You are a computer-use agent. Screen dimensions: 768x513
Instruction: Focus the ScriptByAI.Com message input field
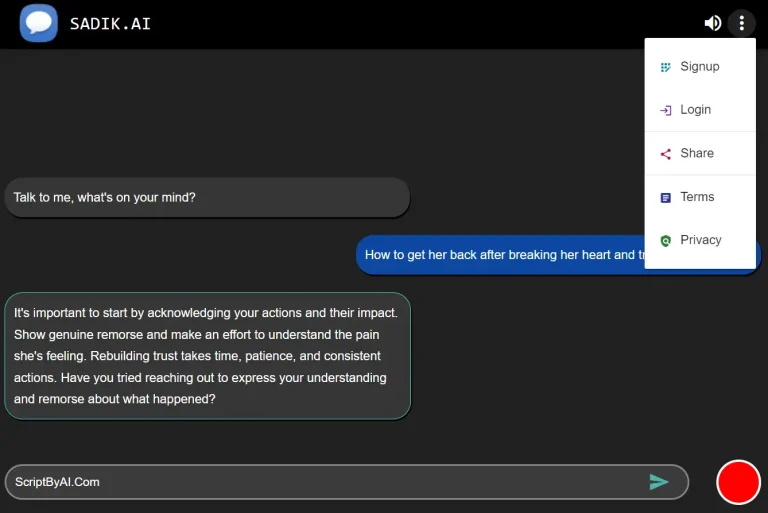tap(347, 482)
